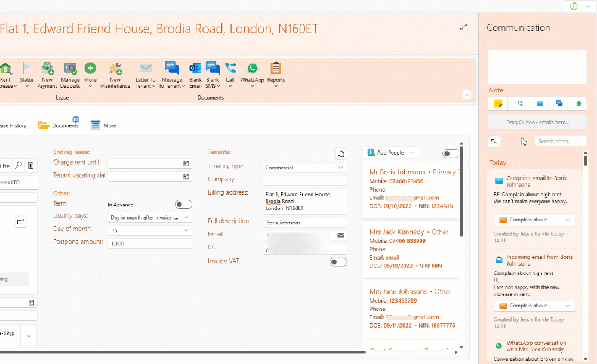Click the copy tenants icon

click(341, 153)
